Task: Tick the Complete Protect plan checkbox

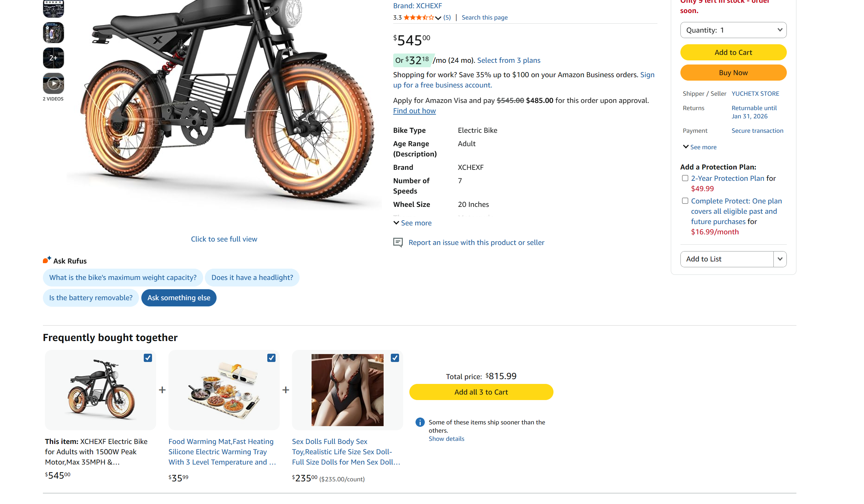Action: point(685,201)
